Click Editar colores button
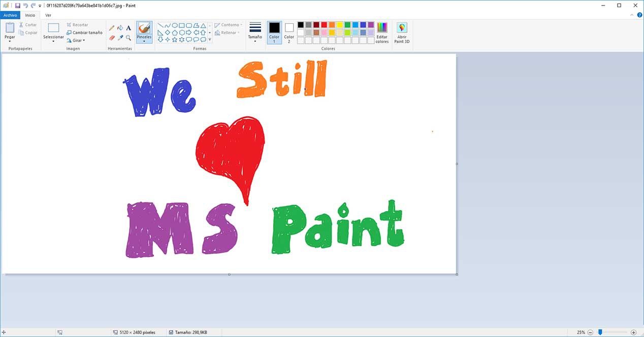644x337 pixels. (x=382, y=32)
